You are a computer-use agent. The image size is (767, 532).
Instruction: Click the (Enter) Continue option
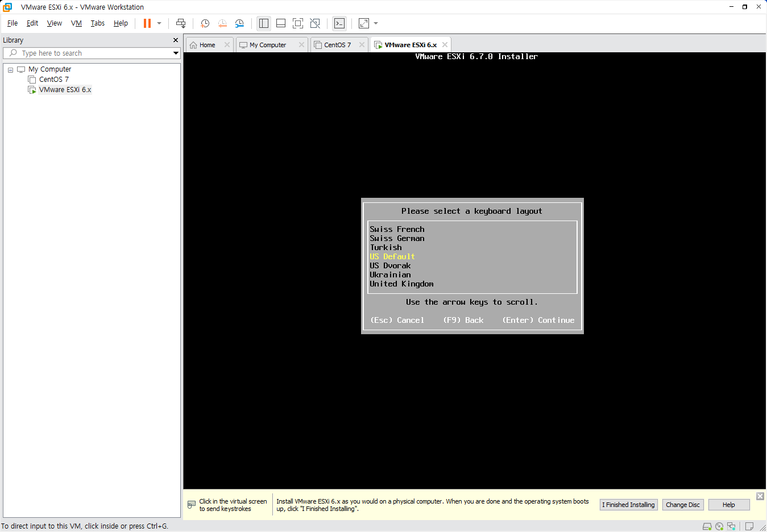(538, 321)
